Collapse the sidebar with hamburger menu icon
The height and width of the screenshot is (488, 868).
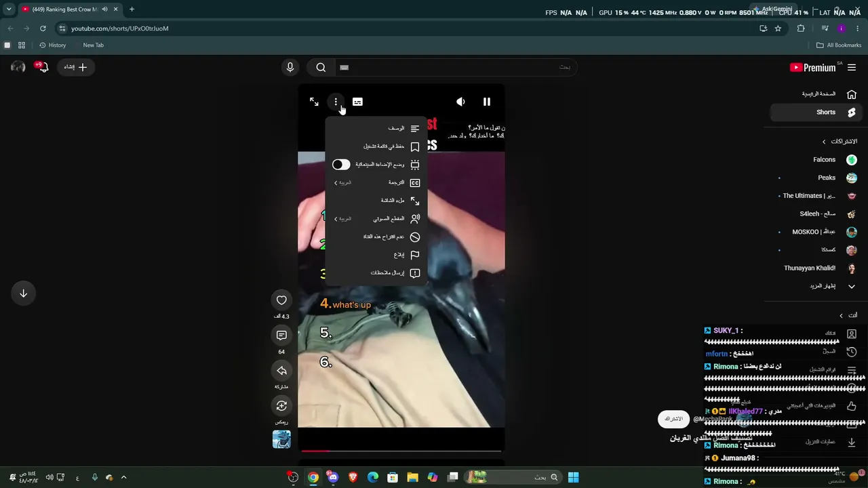click(x=852, y=68)
